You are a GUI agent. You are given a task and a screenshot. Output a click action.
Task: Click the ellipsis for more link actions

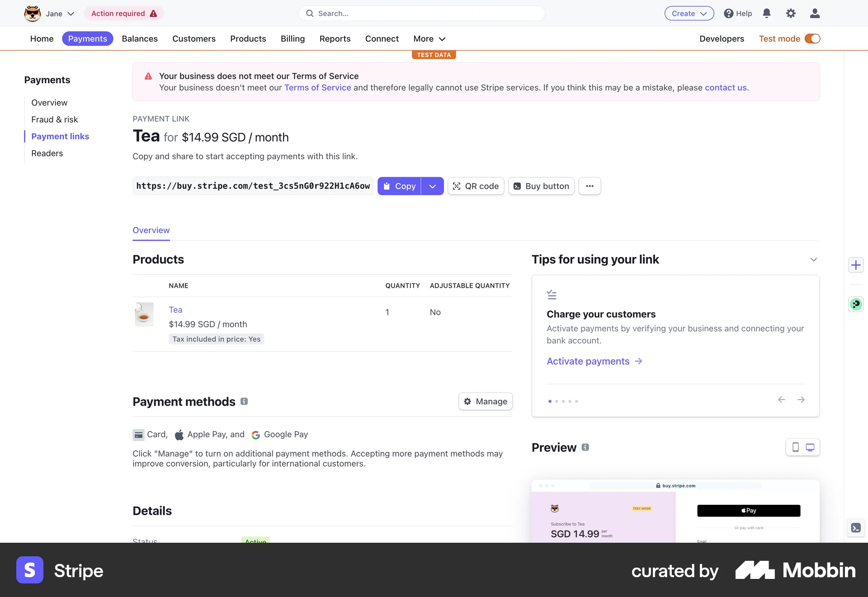coord(590,186)
